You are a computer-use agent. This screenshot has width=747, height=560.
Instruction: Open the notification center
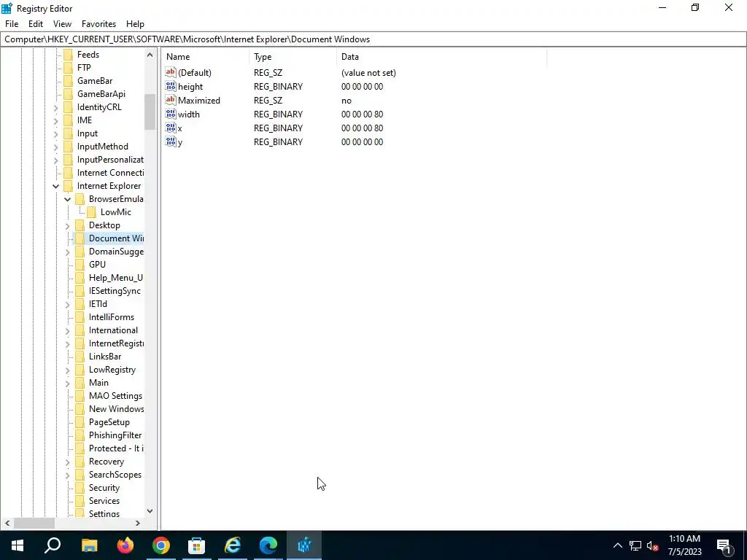point(724,545)
